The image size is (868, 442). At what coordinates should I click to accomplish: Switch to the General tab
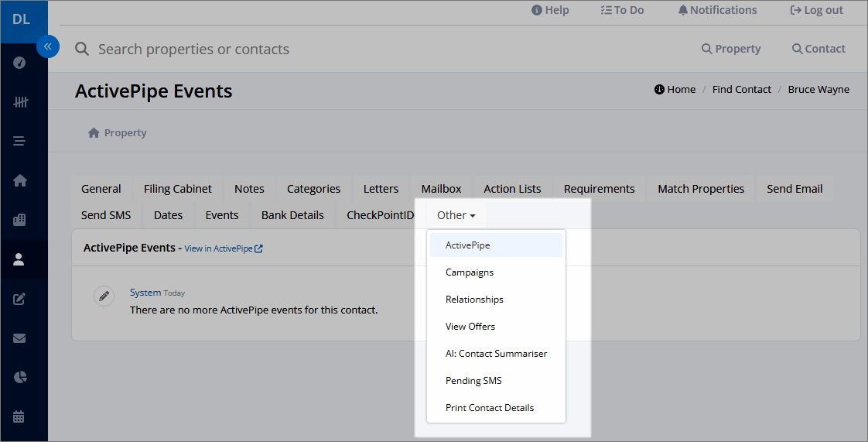coord(101,189)
